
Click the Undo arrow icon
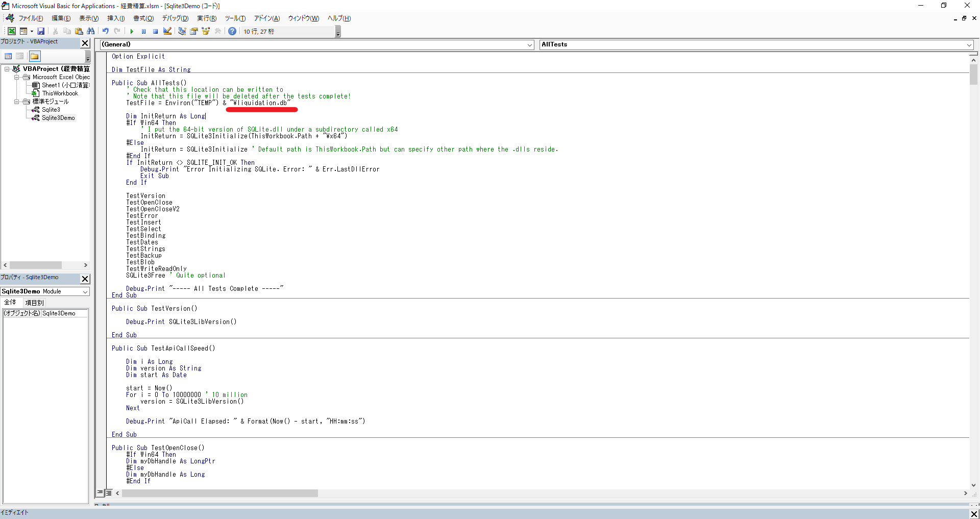105,31
